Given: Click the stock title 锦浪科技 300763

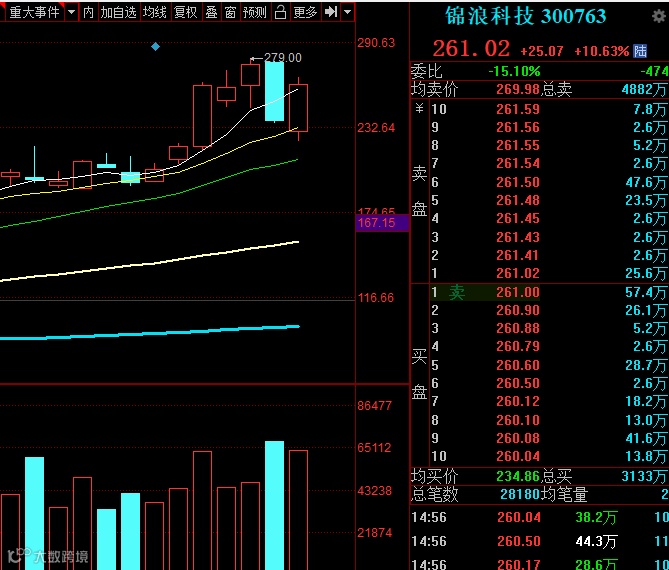Looking at the screenshot, I should tap(526, 17).
